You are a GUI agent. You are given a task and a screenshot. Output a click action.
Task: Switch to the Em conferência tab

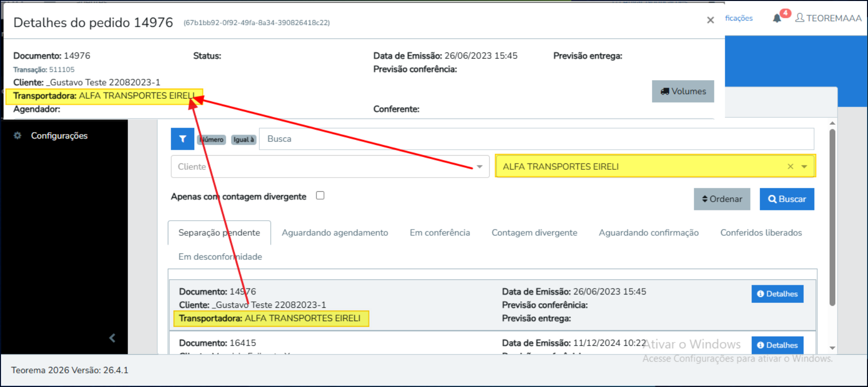[x=439, y=233]
